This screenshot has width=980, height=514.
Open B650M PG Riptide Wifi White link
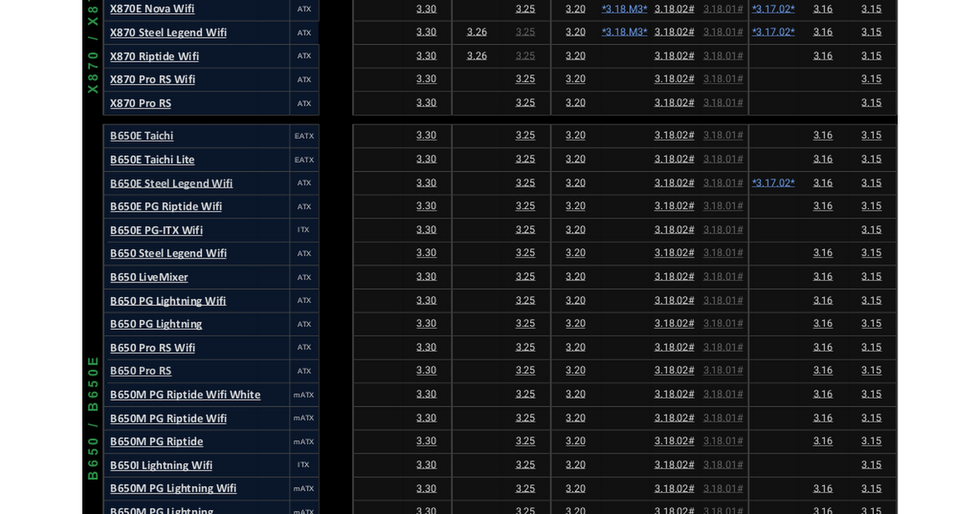[x=185, y=395]
